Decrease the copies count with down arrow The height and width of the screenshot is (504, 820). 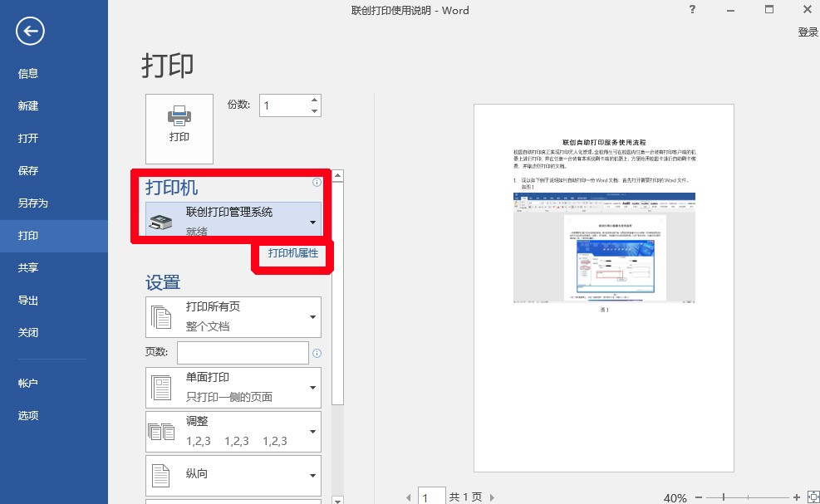coord(314,111)
